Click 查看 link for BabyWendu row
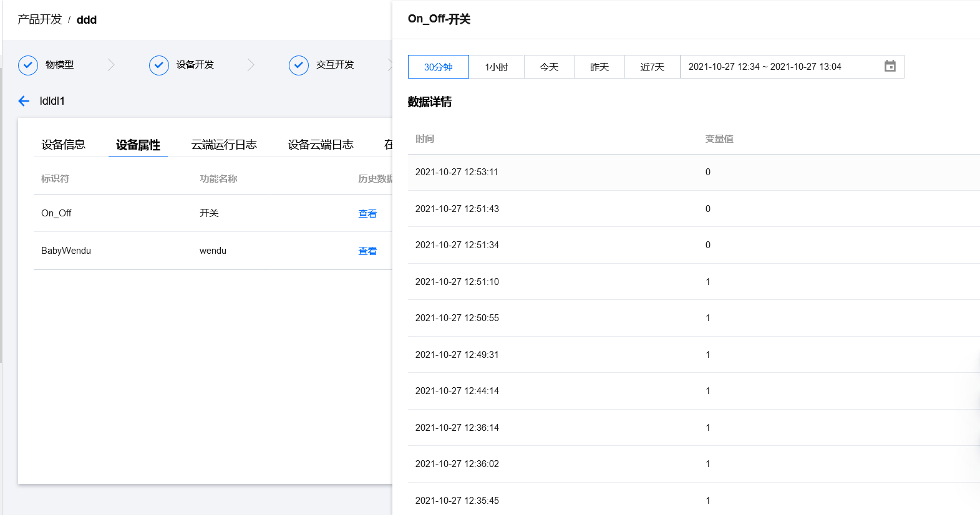980x515 pixels. click(x=367, y=251)
